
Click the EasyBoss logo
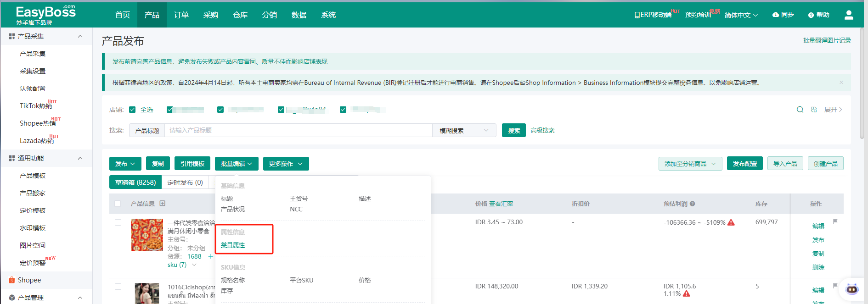[x=46, y=15]
